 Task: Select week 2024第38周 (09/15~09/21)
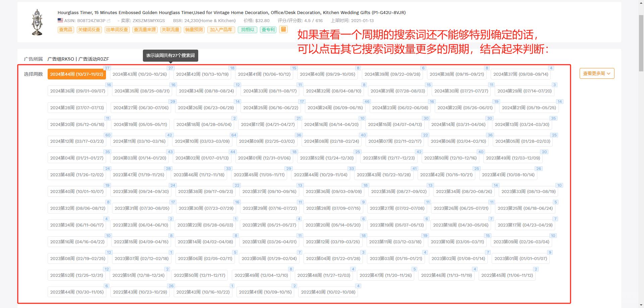point(457,74)
